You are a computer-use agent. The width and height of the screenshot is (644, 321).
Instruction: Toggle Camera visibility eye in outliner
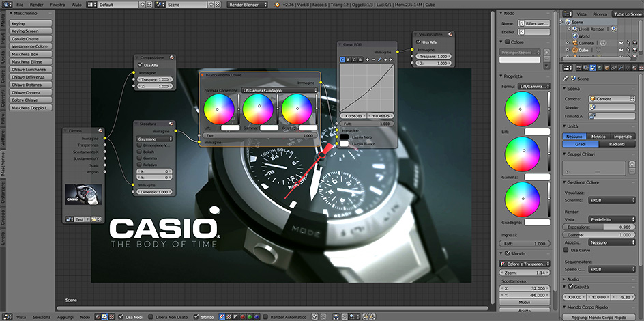pos(621,43)
